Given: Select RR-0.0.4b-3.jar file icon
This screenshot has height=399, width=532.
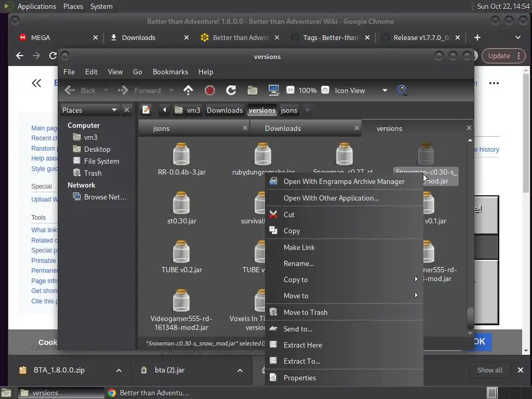Looking at the screenshot, I should (181, 154).
